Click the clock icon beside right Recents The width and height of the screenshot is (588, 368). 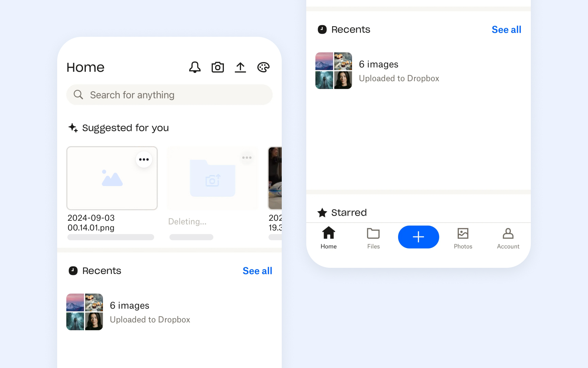pos(322,30)
